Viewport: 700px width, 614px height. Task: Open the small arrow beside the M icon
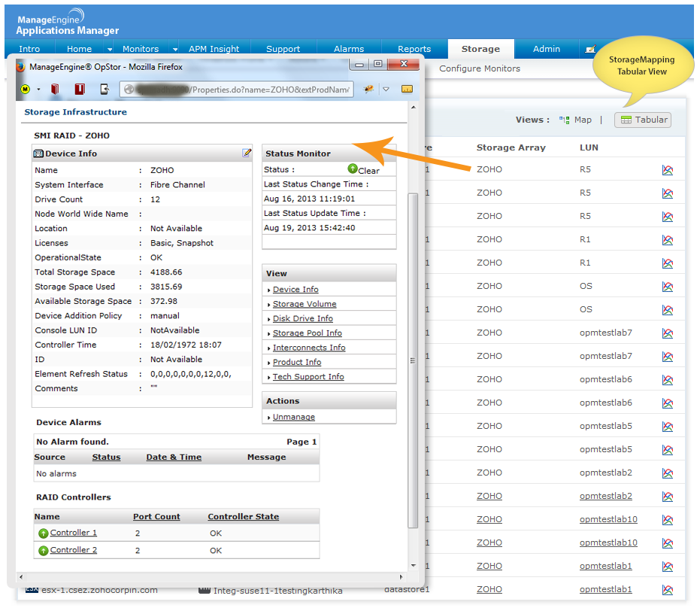(x=38, y=90)
